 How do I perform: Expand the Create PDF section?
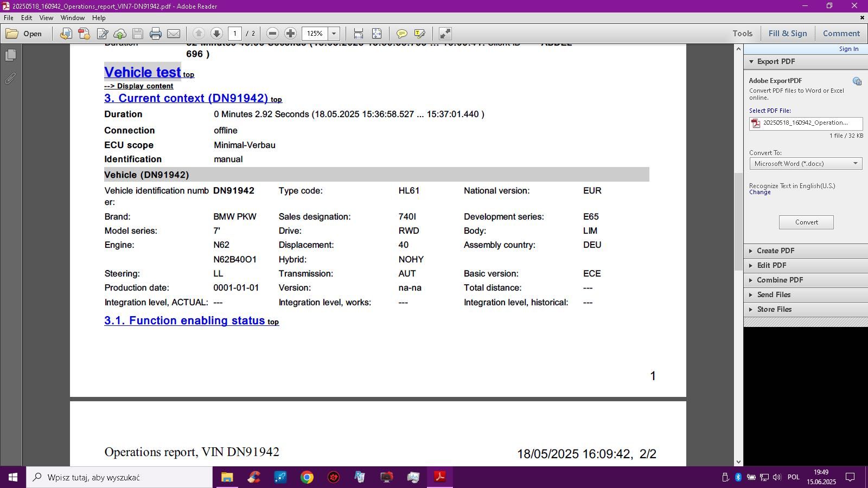pos(806,251)
